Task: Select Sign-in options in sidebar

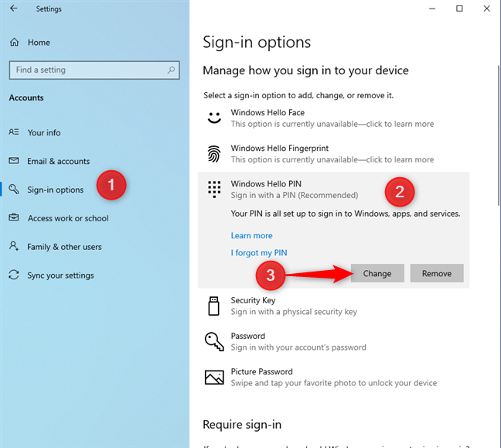Action: (x=55, y=190)
